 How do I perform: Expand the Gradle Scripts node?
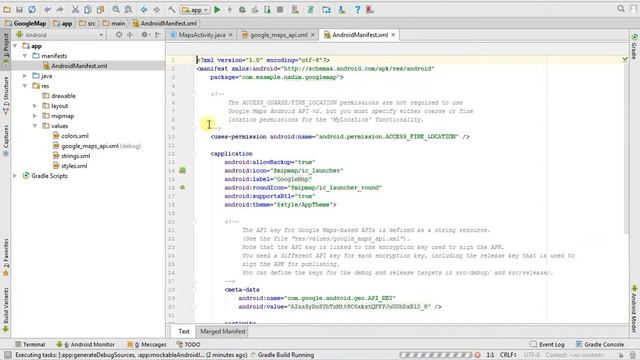click(x=15, y=176)
